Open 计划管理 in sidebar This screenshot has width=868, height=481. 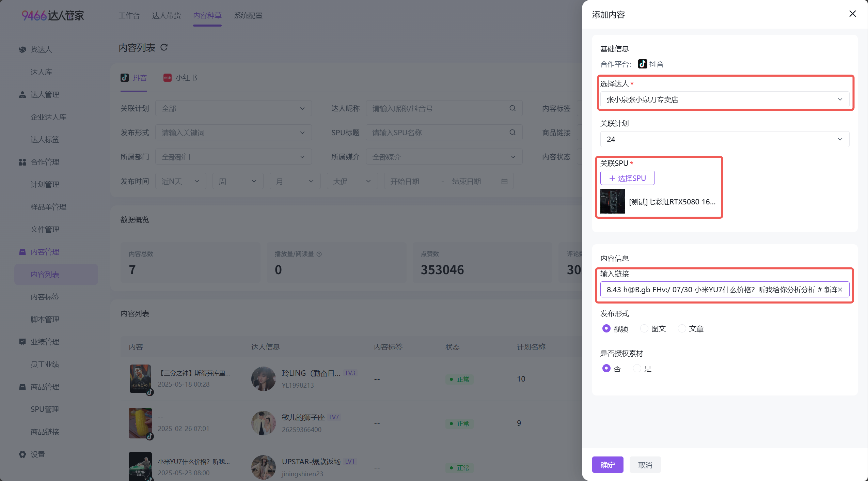point(45,185)
